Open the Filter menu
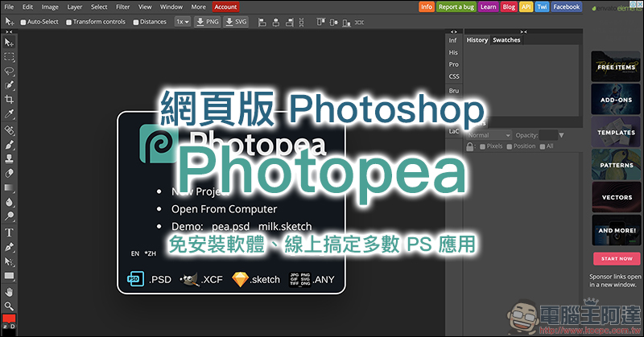644x337 pixels. [122, 6]
